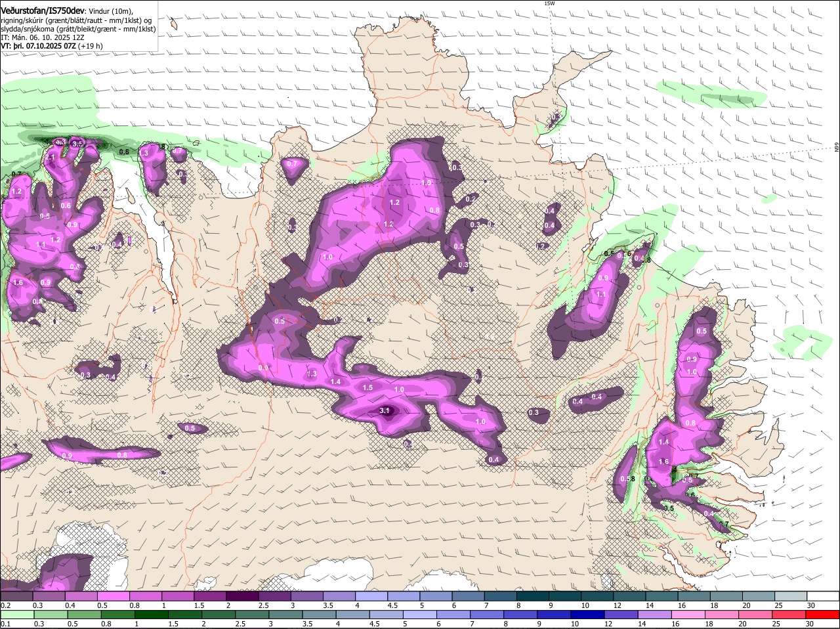The image size is (840, 629).
Task: Click the 30 label on the bottom legend row
Action: [810, 624]
